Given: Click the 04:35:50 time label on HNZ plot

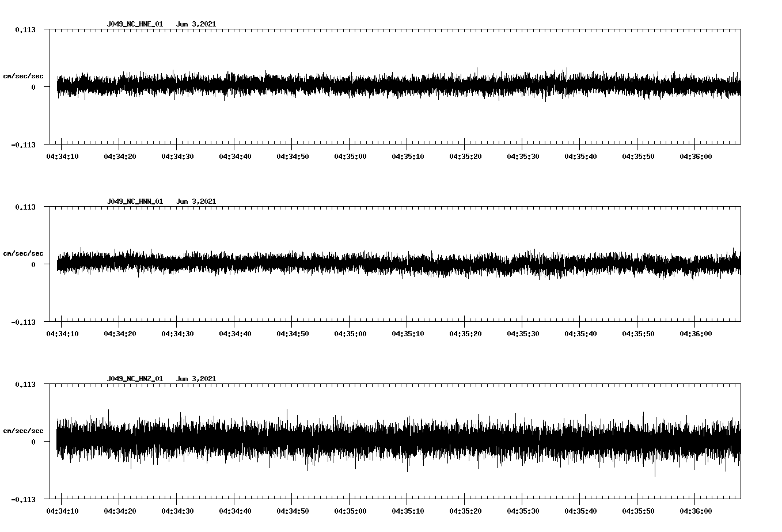Looking at the screenshot, I should point(638,511).
